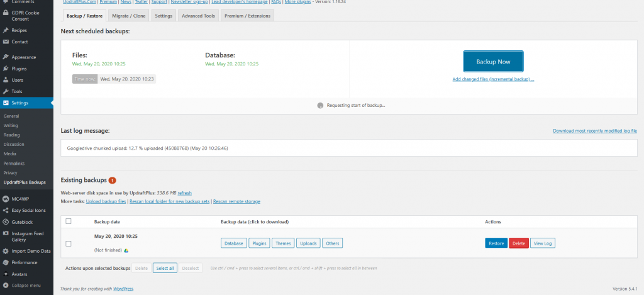
Task: Click the blue Restore button
Action: coord(496,243)
